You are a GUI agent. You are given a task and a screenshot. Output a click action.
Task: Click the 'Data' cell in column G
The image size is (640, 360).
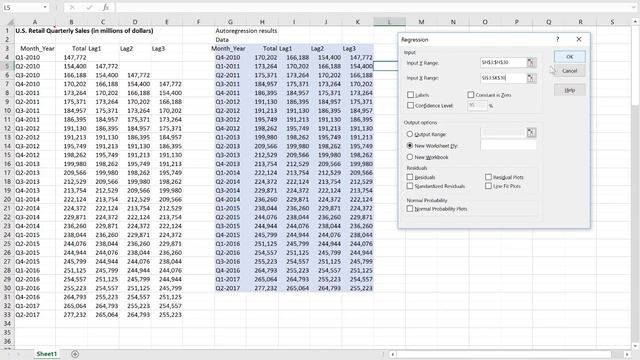[x=222, y=40]
